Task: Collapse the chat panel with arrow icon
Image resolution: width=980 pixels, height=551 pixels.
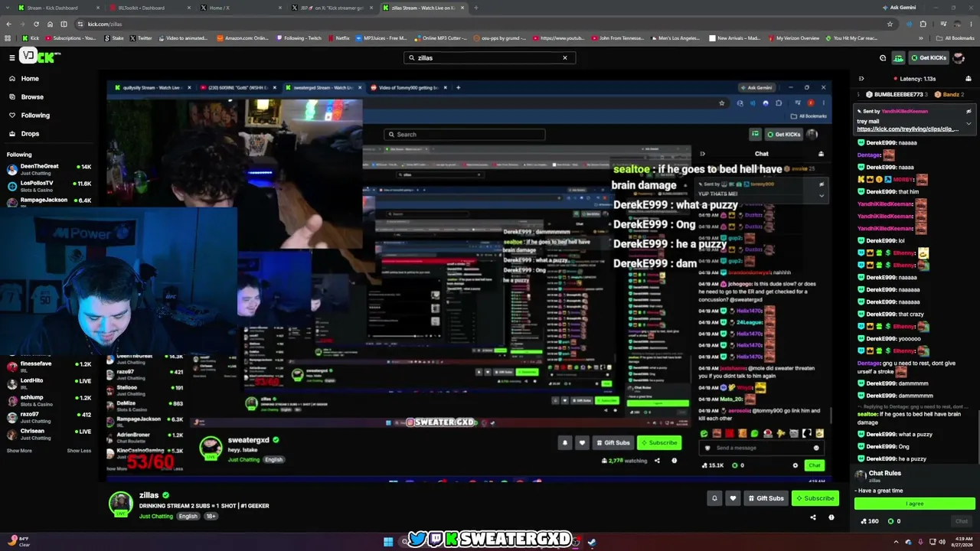Action: [861, 79]
